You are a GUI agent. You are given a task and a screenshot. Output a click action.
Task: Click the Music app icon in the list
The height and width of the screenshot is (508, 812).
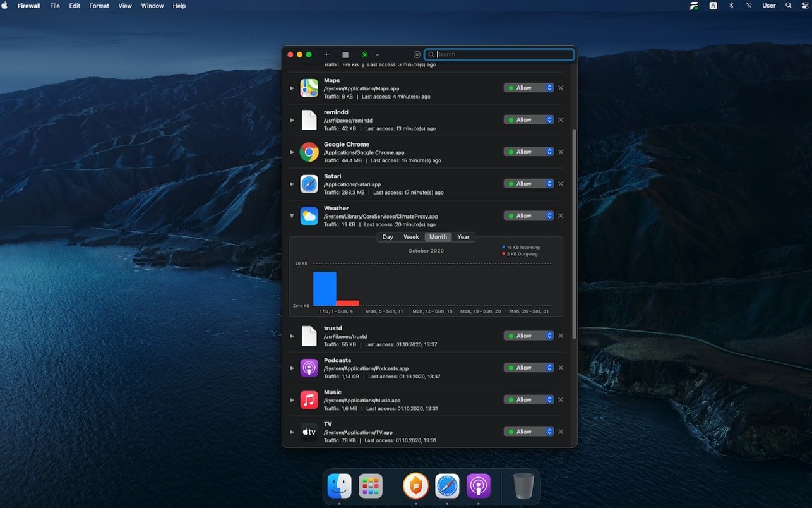click(x=309, y=400)
